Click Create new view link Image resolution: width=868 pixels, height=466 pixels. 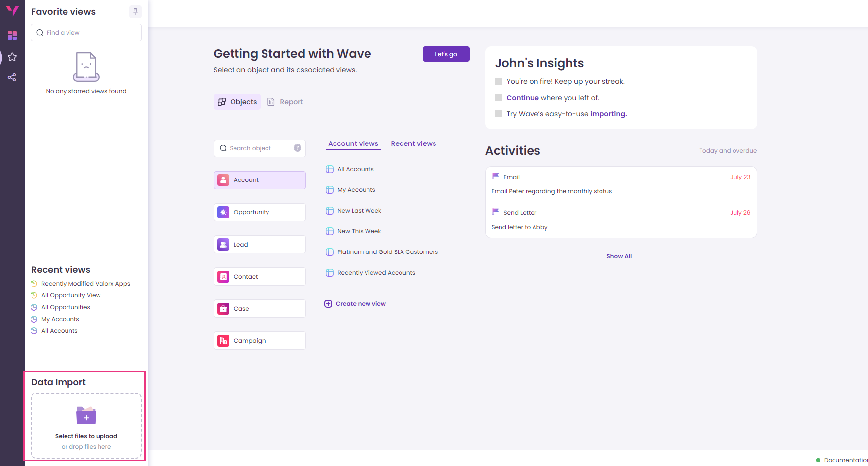click(361, 304)
